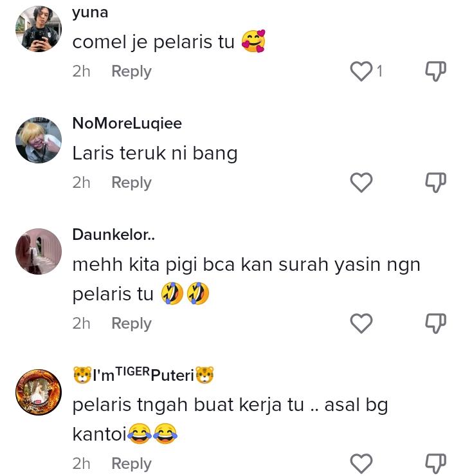The height and width of the screenshot is (476, 463).
Task: Tap thumbs-down on I'mTIGERPuteri's comment
Action: tap(436, 463)
